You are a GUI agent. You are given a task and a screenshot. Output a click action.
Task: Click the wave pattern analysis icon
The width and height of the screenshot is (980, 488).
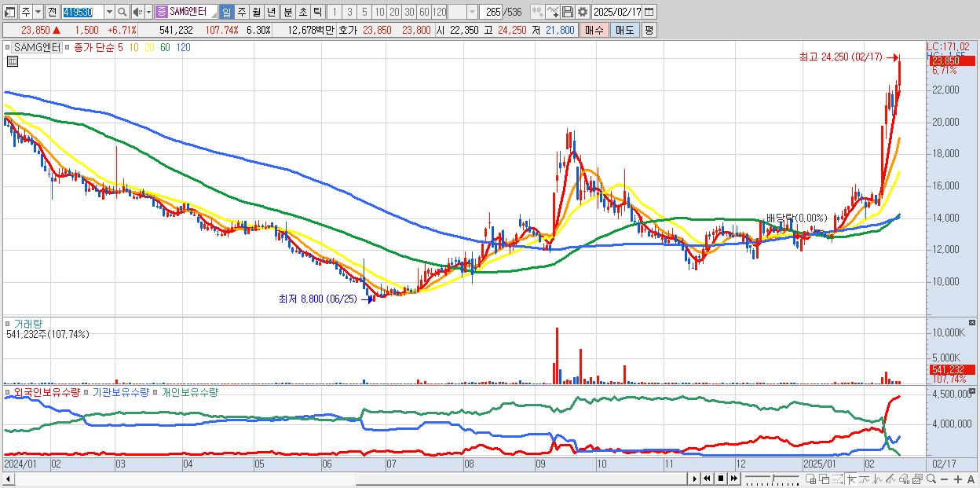point(878,479)
